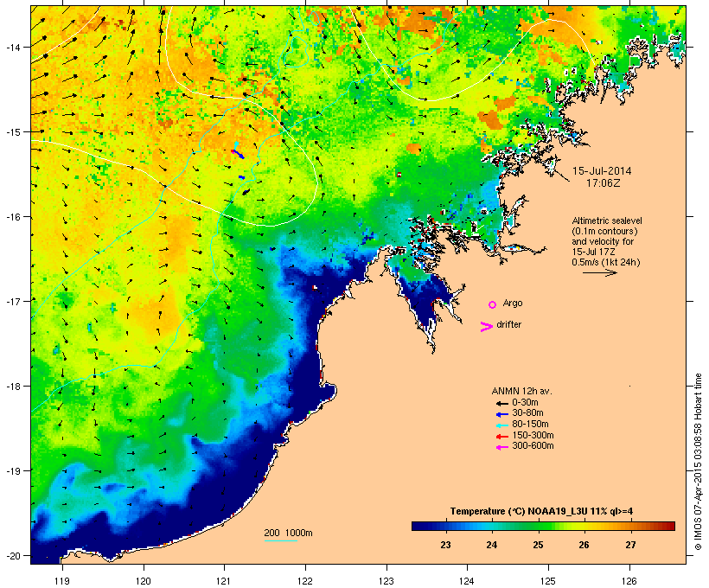Screen dimensions: 709x588
Task: Click the longitude axis label 121
Action: (x=224, y=581)
